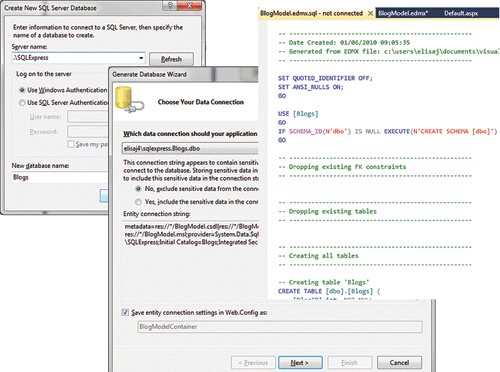Switch to BlogModel.edmx* tab
Screen dimensions: 500x372
point(403,13)
